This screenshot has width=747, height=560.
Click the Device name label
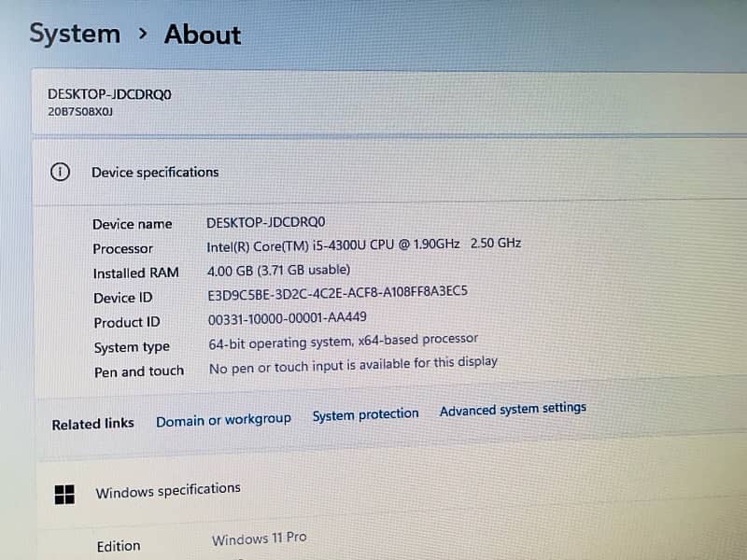tap(133, 224)
